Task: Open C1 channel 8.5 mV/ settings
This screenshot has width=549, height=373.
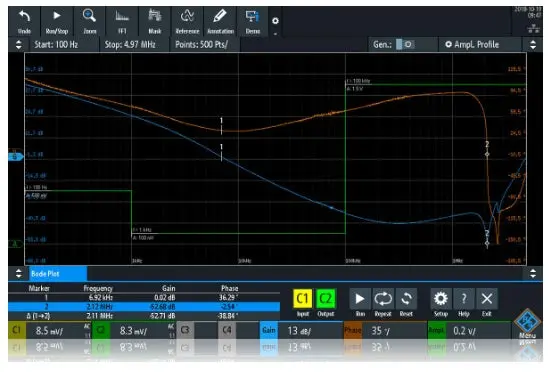Action: (49, 330)
